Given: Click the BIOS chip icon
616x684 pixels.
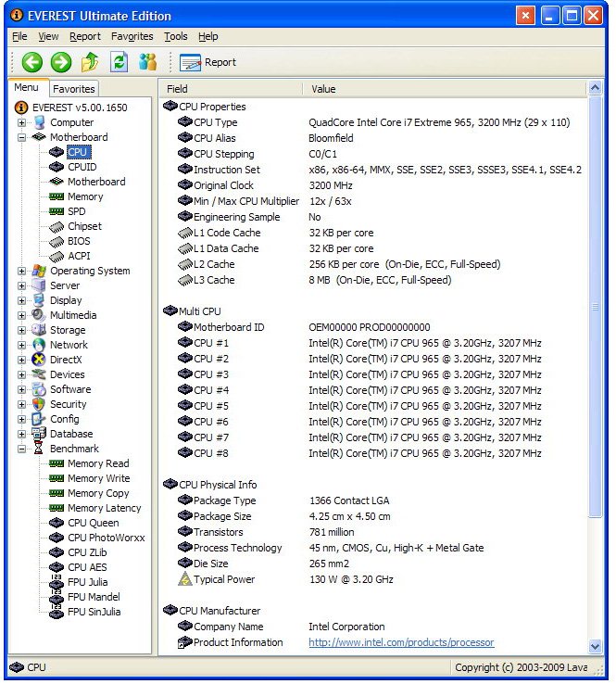Looking at the screenshot, I should [x=57, y=242].
